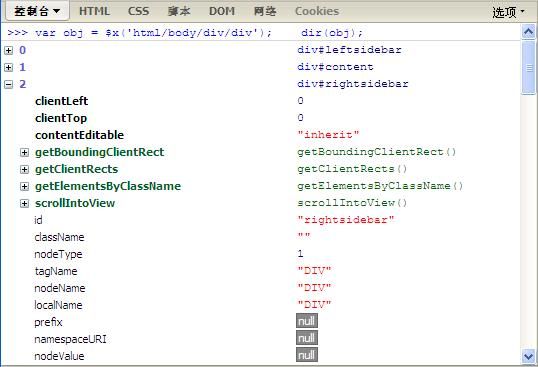Click the div#content element link
This screenshot has width=538, height=367.
[335, 67]
